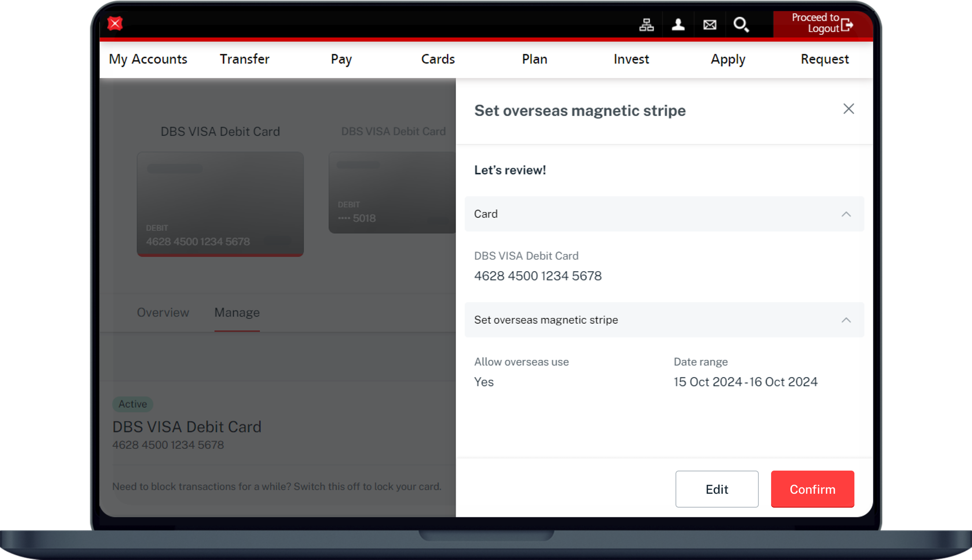Click the Allow overseas use Yes value
Image resolution: width=972 pixels, height=560 pixels.
click(x=484, y=382)
